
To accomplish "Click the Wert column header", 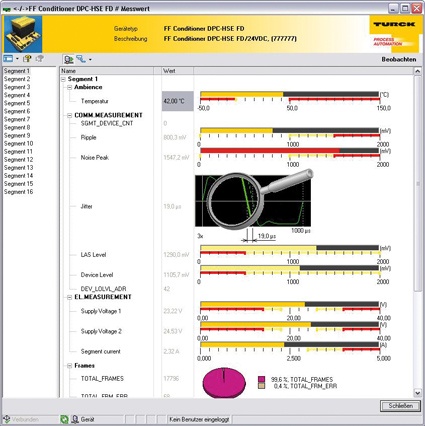I will pos(177,71).
